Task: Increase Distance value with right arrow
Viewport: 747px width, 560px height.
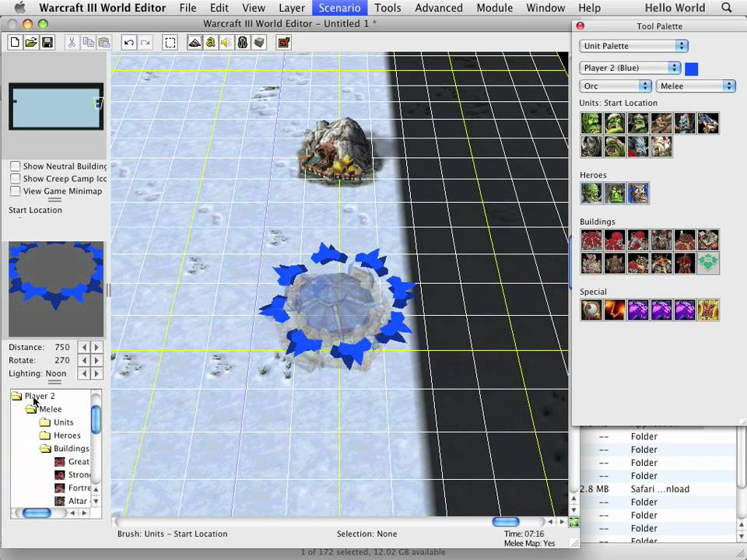Action: pyautogui.click(x=97, y=348)
